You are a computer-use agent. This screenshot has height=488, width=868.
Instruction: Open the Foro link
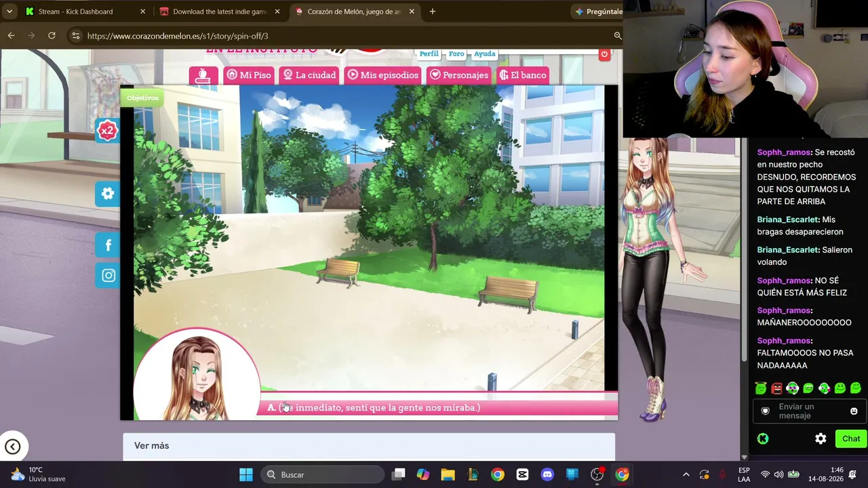point(456,54)
